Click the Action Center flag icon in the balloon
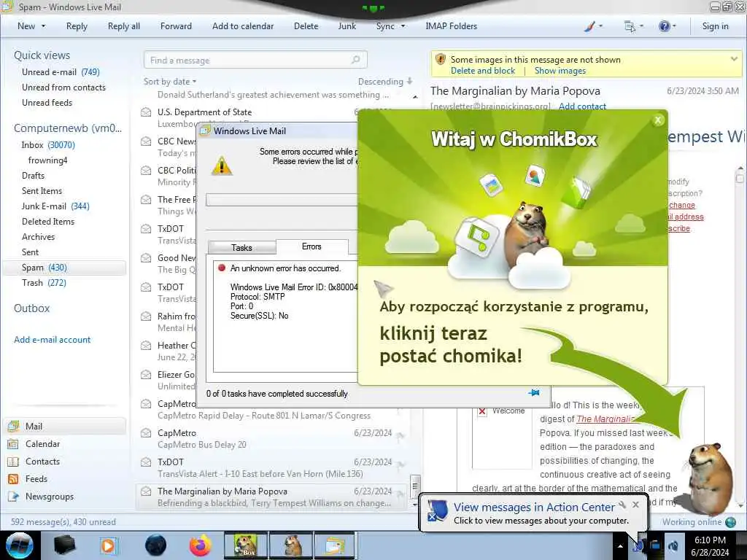Screen dimensions: 747x560 click(438, 511)
